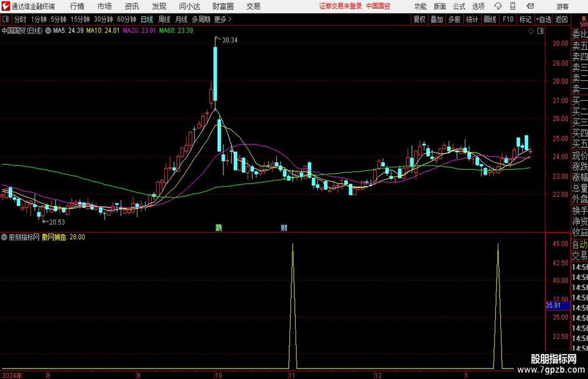
Task: Switch to 30分钟 period
Action: 103,19
